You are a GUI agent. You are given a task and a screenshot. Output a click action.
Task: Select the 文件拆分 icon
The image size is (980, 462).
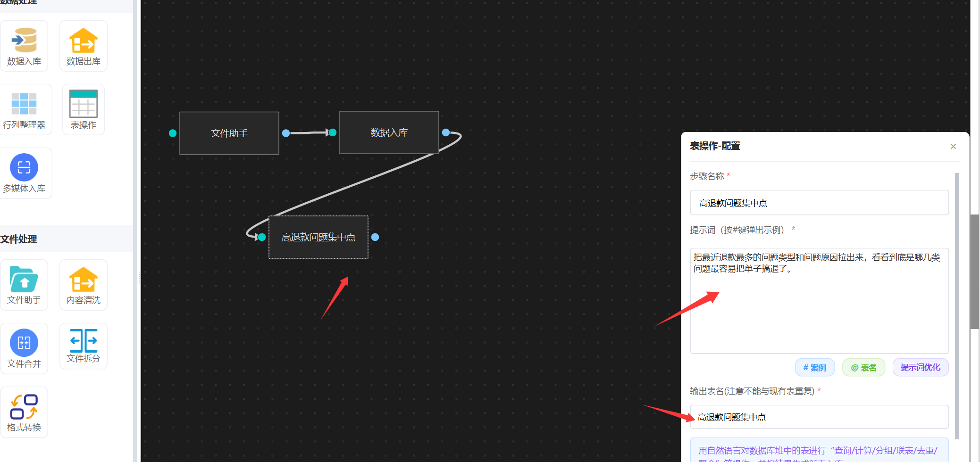click(x=84, y=341)
